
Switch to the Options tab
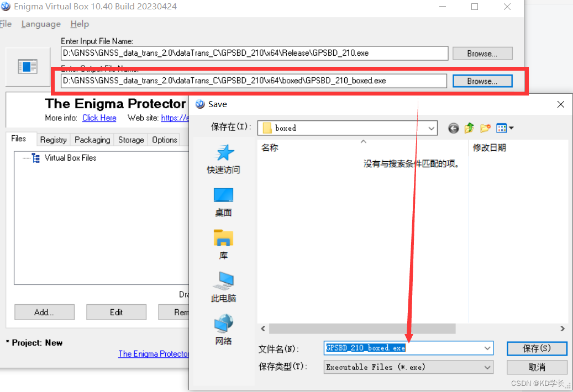click(164, 140)
